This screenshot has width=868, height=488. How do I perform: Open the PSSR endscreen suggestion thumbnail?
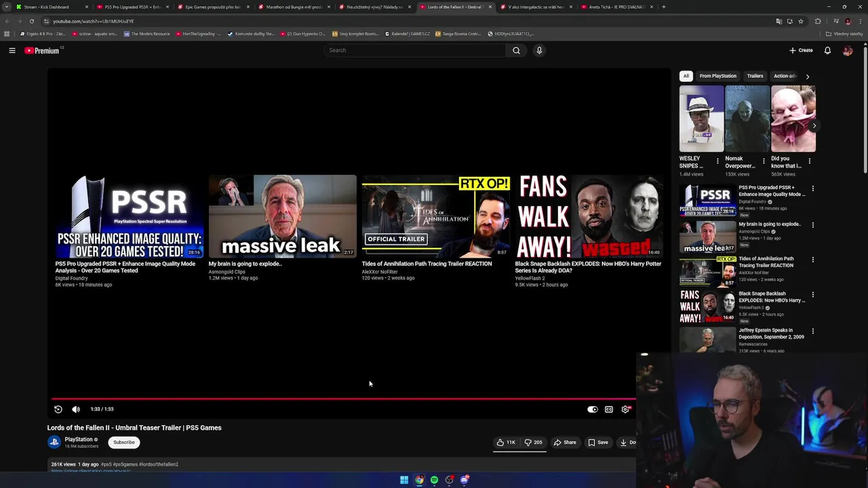point(129,216)
